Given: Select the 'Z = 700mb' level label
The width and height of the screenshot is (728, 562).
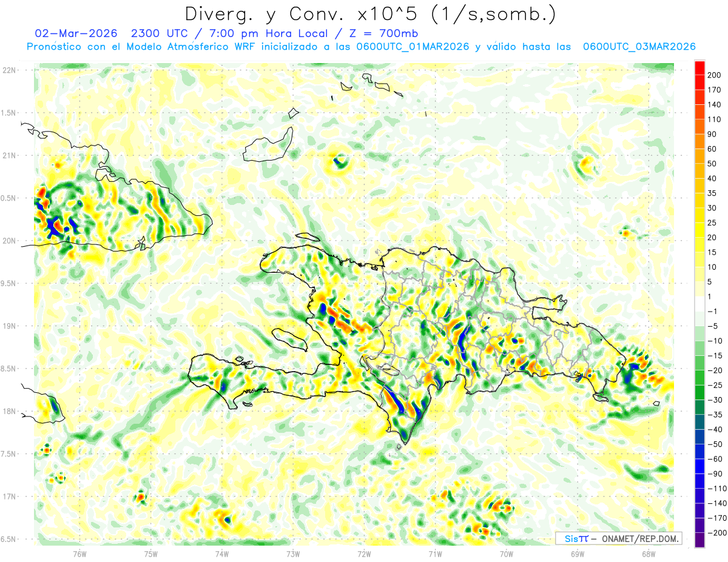Looking at the screenshot, I should point(383,33).
